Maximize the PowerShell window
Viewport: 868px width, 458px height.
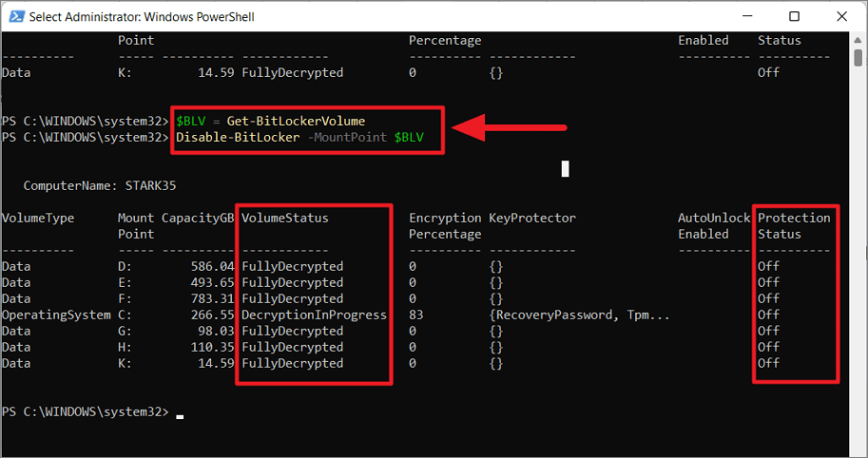click(795, 16)
